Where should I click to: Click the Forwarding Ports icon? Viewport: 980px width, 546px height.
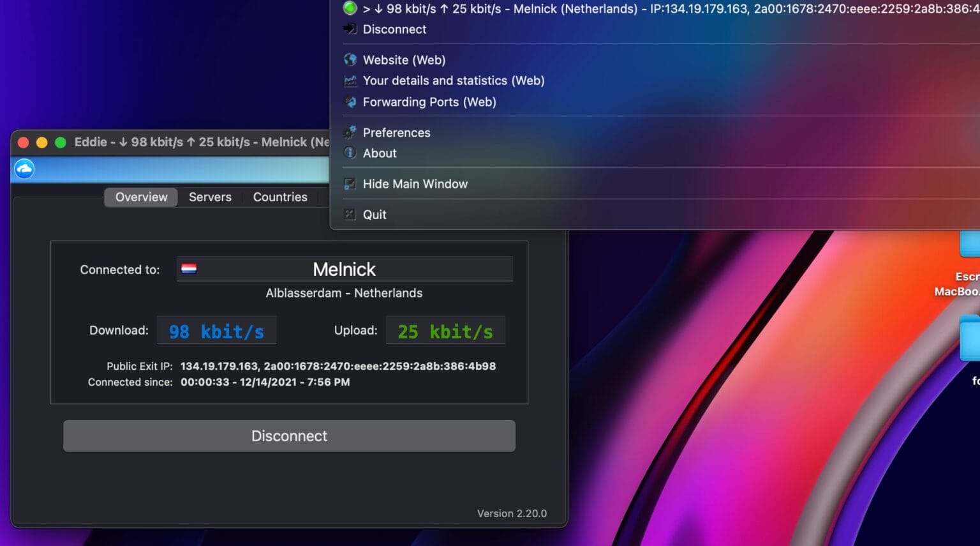pos(350,102)
